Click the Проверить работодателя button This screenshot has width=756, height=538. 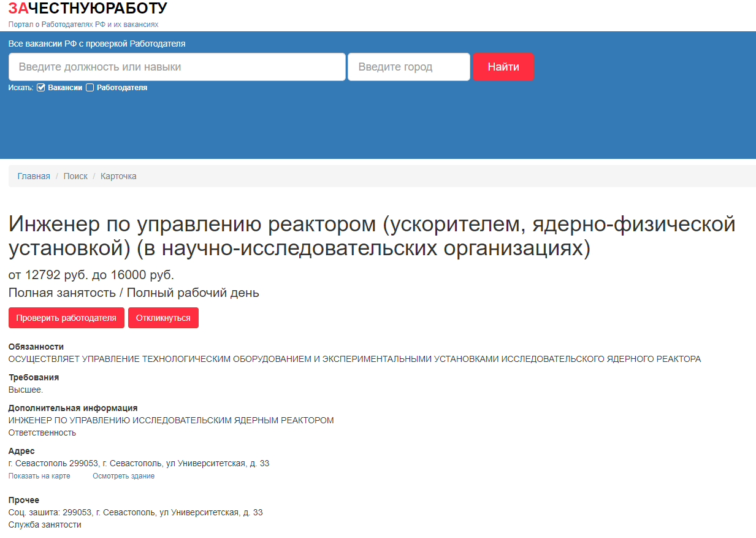pos(66,318)
